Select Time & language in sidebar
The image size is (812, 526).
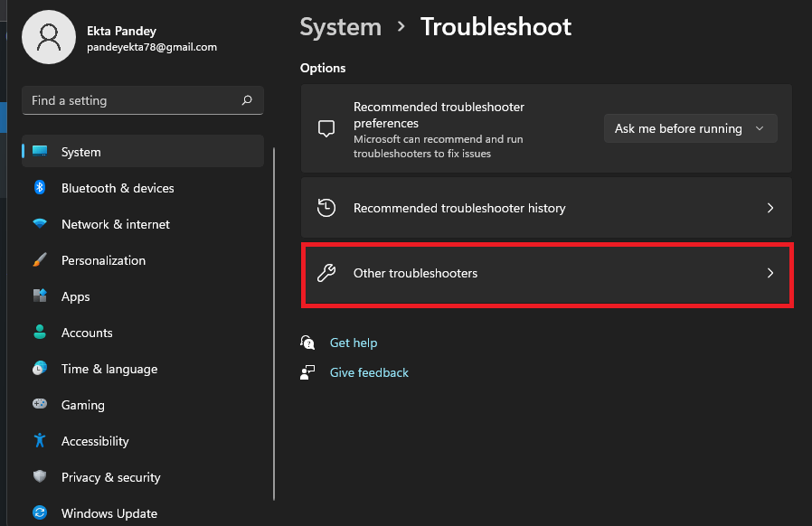coord(109,369)
